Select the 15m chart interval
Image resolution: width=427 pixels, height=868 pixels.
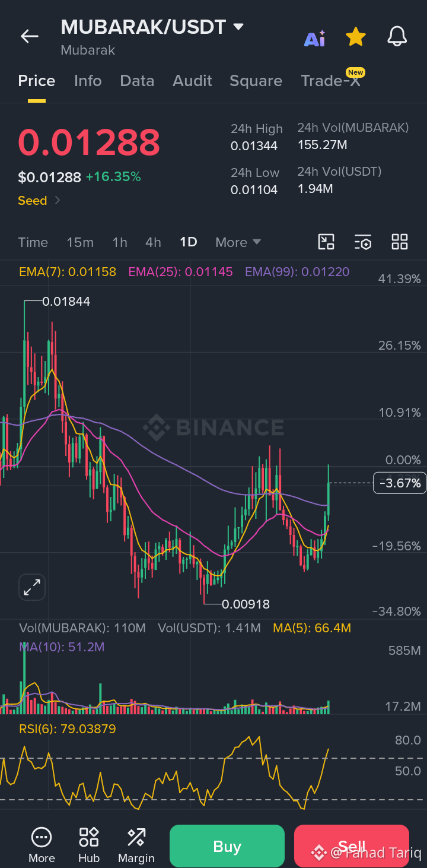coord(80,242)
